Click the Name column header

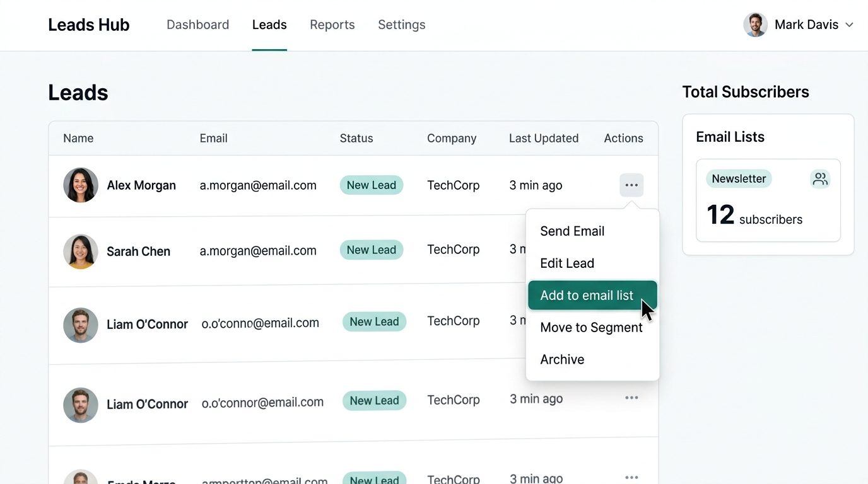[x=78, y=139]
